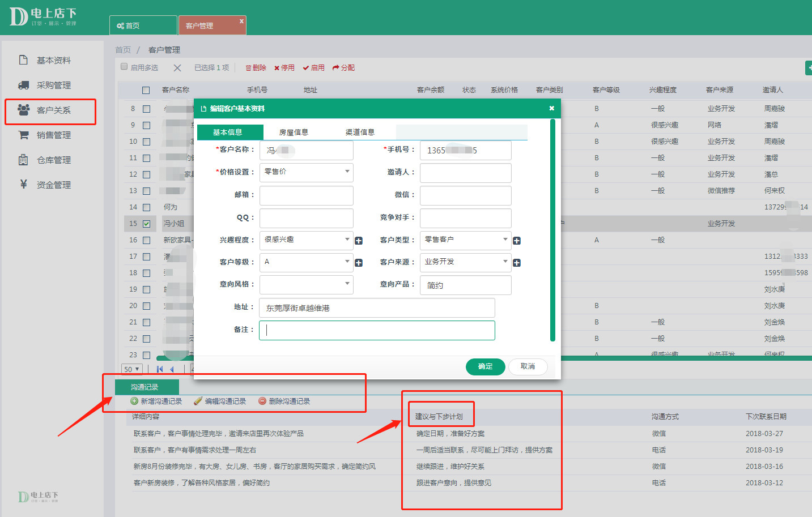Enable the 启用多选 checkbox
The height and width of the screenshot is (517, 812).
coord(124,67)
